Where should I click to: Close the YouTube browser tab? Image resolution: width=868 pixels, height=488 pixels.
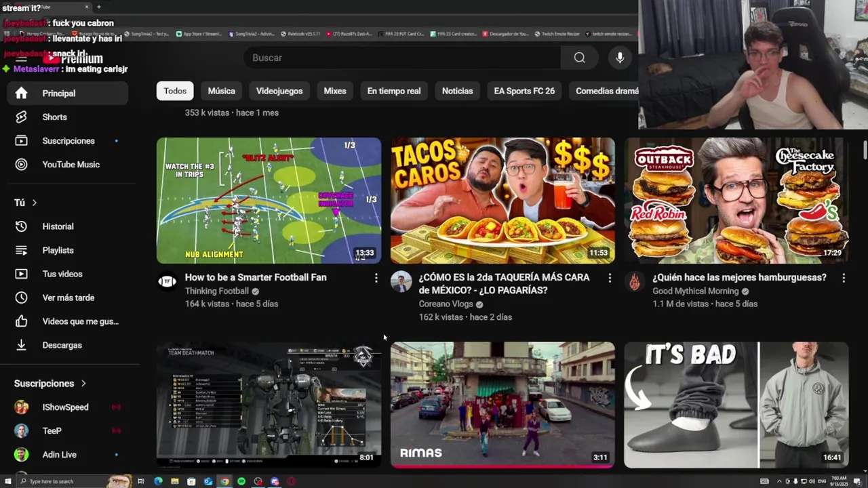click(87, 7)
